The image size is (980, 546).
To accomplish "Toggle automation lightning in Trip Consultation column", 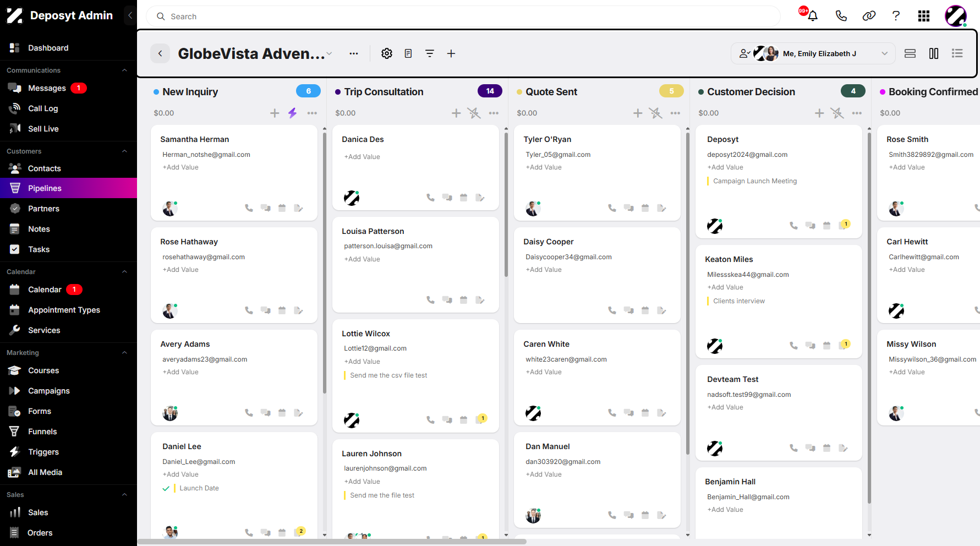I will pyautogui.click(x=474, y=113).
